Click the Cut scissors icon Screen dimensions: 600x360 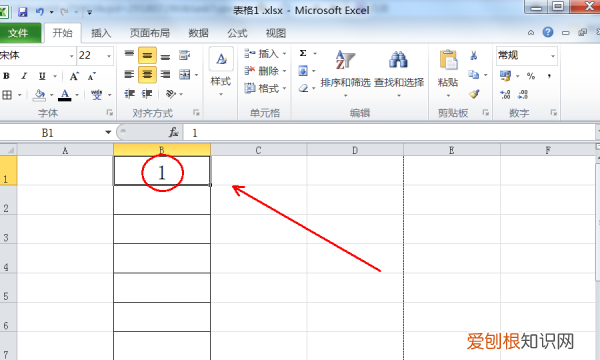[473, 55]
